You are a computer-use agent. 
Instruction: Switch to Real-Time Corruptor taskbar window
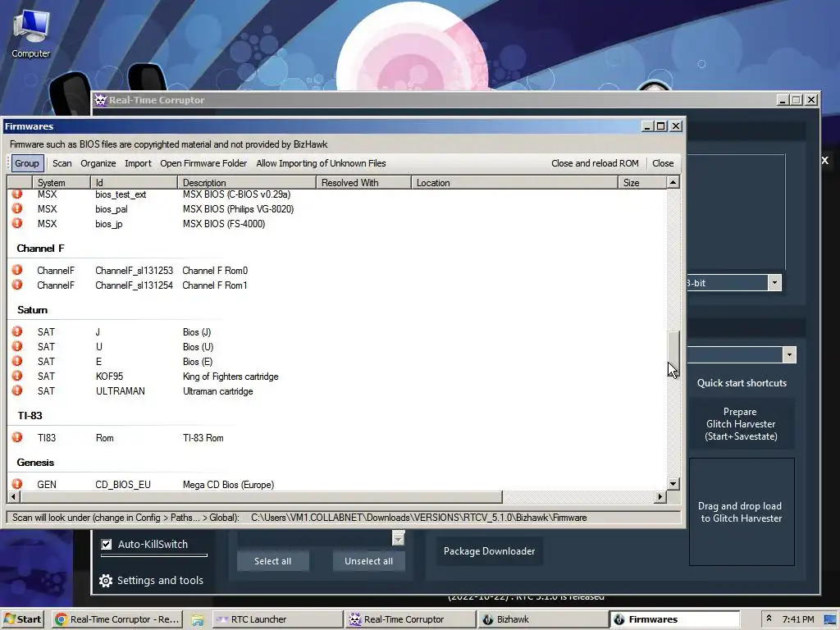[410, 619]
